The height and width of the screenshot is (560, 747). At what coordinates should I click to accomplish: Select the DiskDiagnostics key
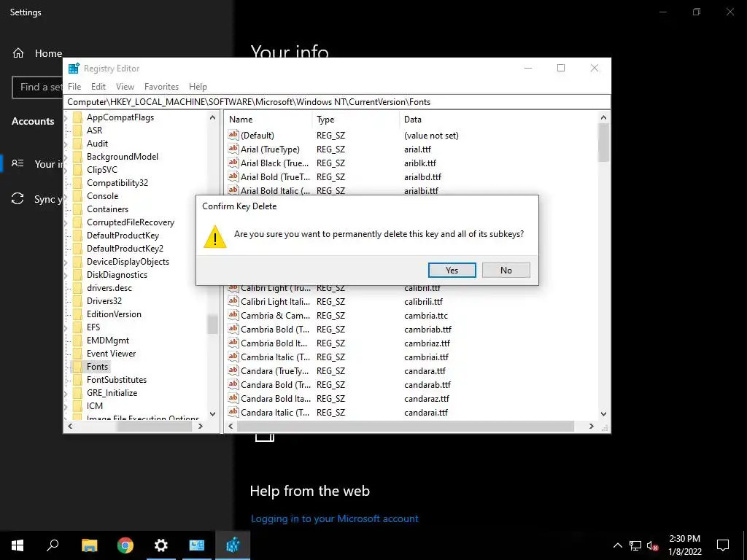click(x=117, y=275)
